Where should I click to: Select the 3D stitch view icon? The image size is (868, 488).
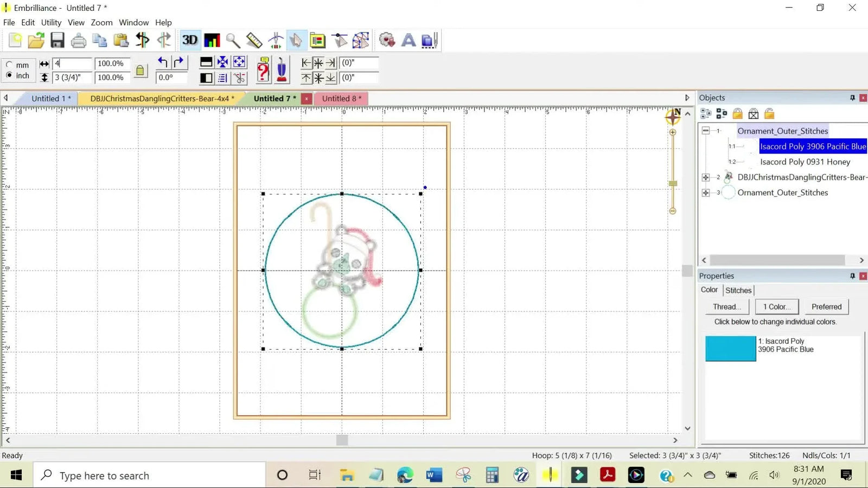[x=190, y=40]
